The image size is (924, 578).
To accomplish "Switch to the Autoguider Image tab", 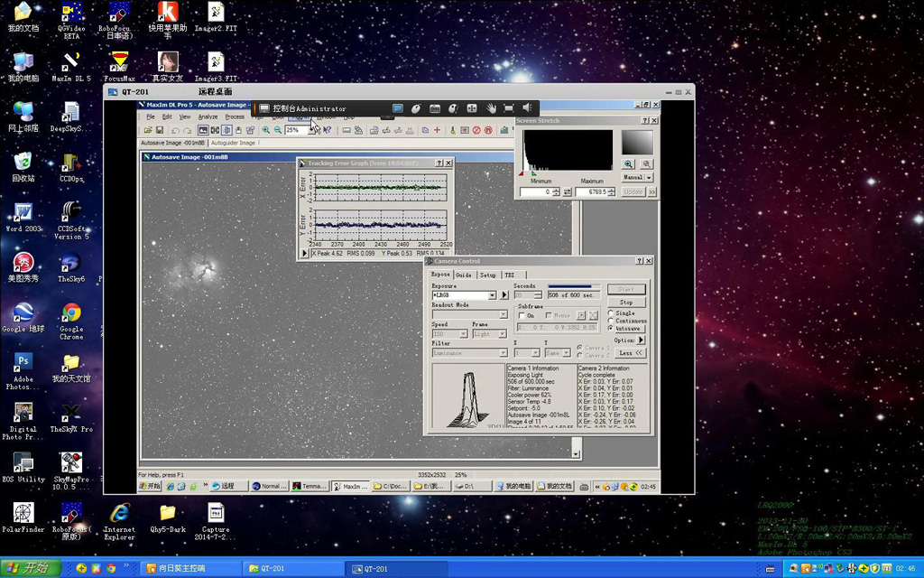I will tap(233, 143).
